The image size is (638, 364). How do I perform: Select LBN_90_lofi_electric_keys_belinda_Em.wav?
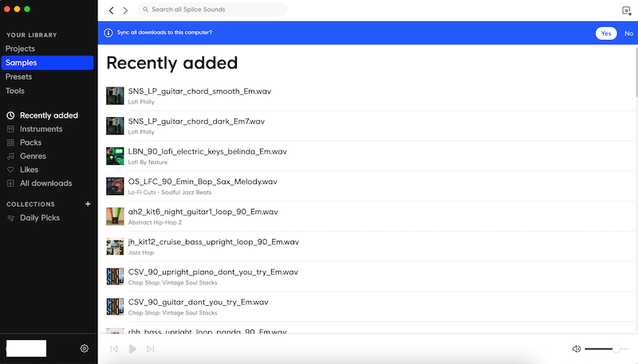[x=207, y=151]
